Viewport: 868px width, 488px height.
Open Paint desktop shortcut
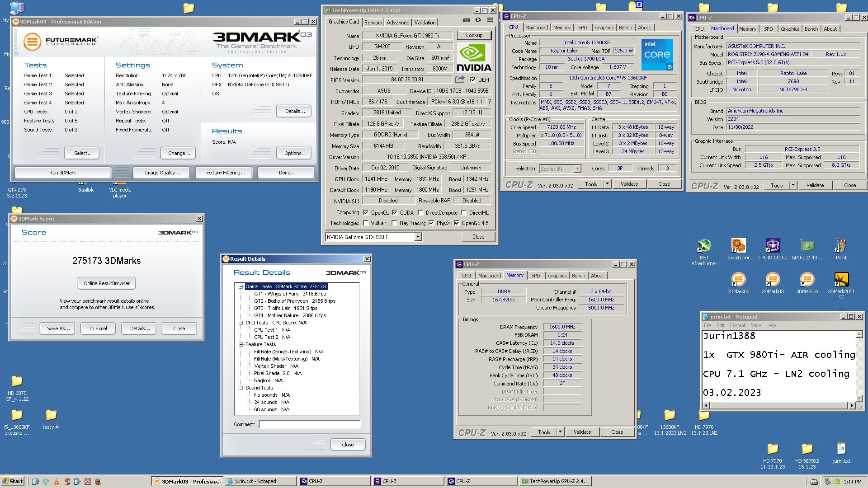click(x=841, y=249)
